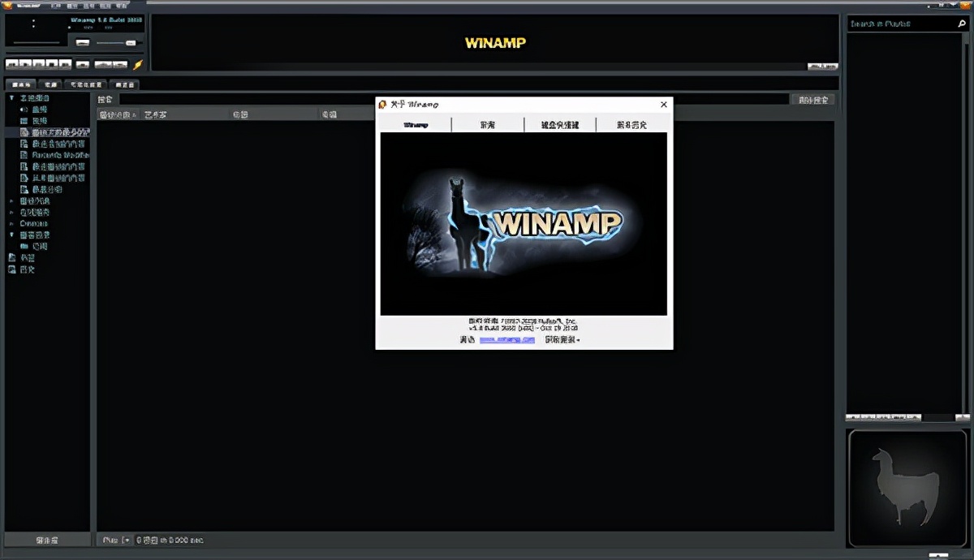The height and width of the screenshot is (560, 974).
Task: Click the yellow lightning bolt icon
Action: coord(138,64)
